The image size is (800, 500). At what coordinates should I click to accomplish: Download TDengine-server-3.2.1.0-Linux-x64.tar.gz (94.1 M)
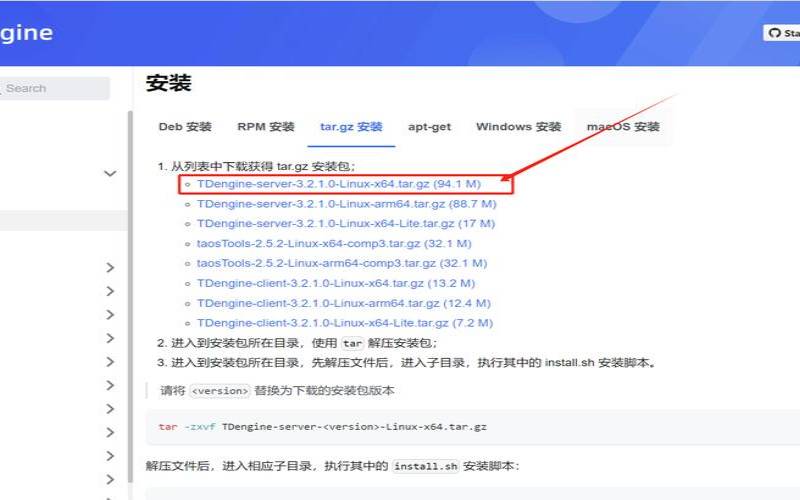pyautogui.click(x=339, y=184)
